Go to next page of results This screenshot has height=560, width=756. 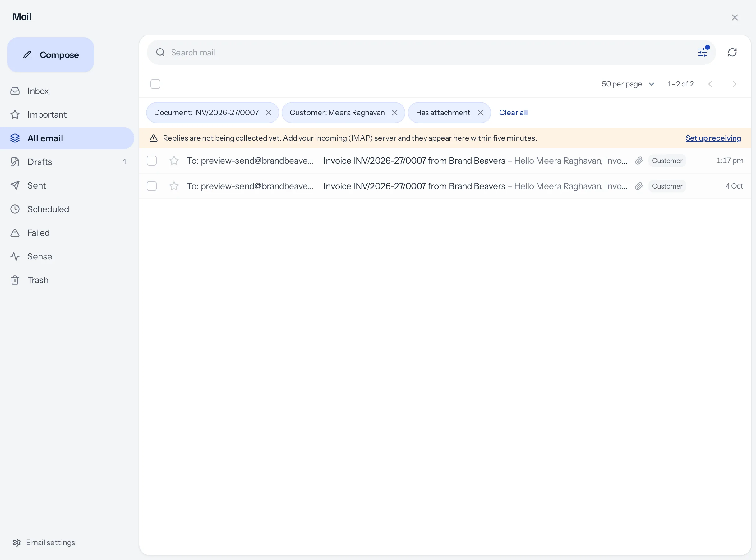[734, 84]
